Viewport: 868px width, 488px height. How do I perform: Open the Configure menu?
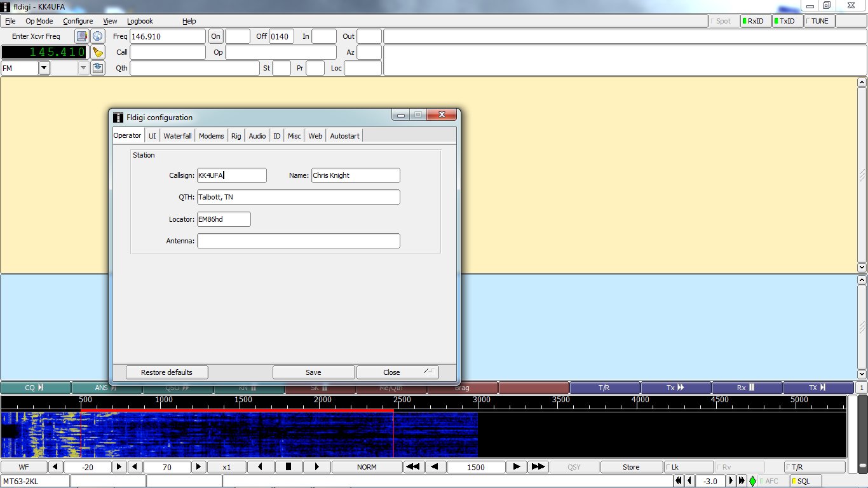[x=78, y=21]
